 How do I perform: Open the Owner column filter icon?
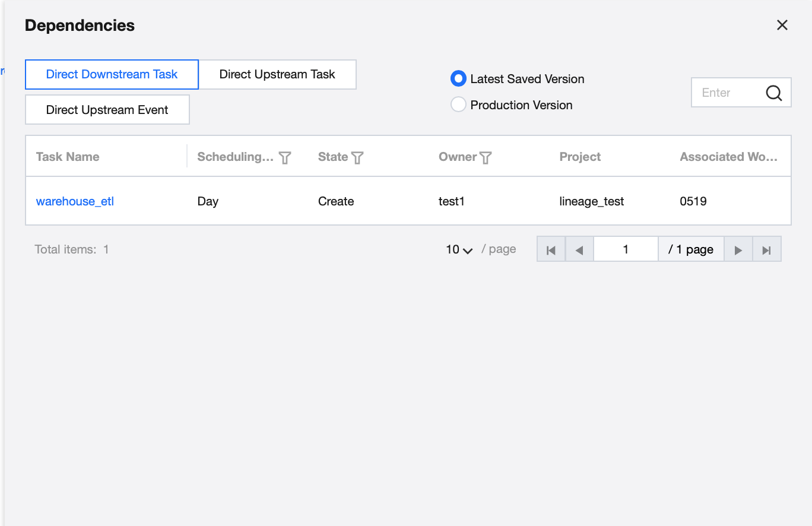point(486,157)
